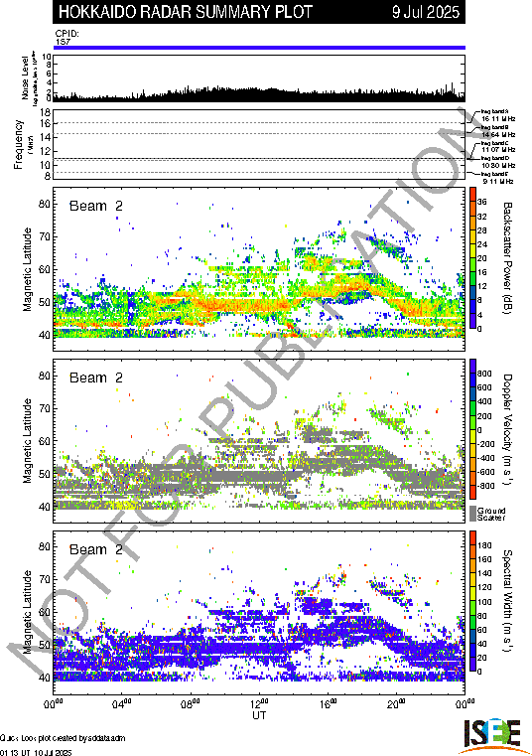Screen dimensions: 532x756
Task: Click the 16:00 time axis tick label
Action: pyautogui.click(x=329, y=703)
